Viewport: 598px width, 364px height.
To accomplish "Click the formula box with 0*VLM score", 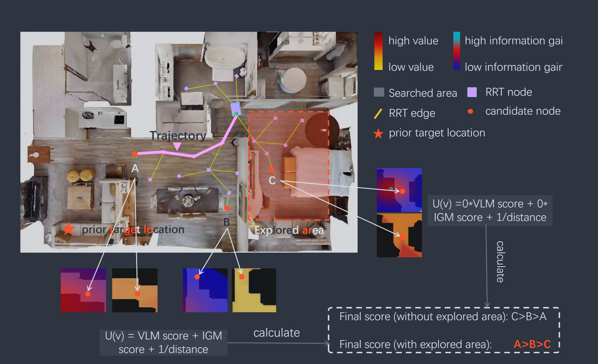I will click(x=490, y=211).
